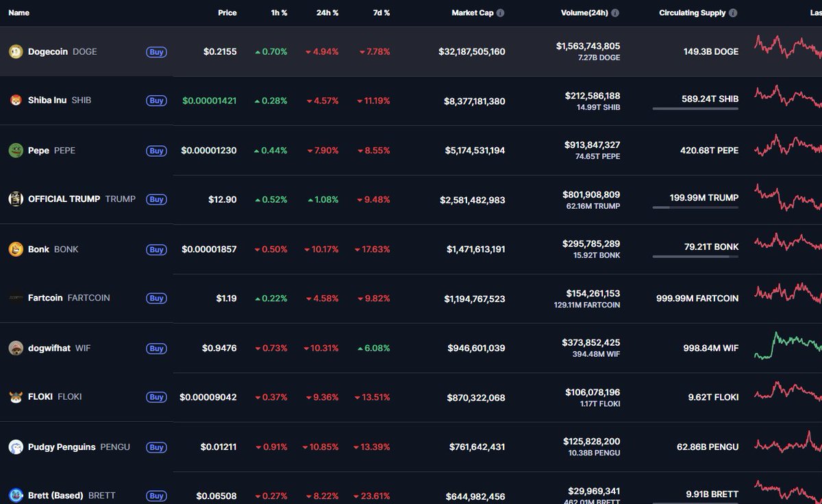This screenshot has width=822, height=504.
Task: Click Buy button for Brett (Based)
Action: (x=156, y=495)
